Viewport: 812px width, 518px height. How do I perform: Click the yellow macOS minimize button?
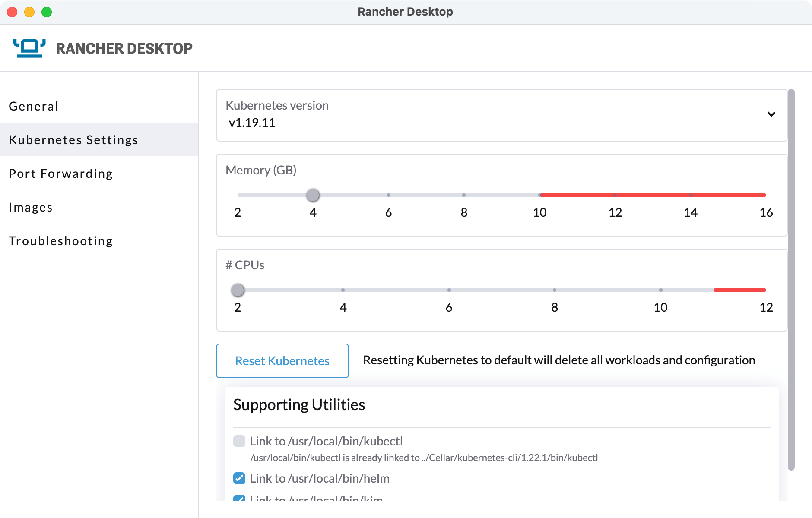click(x=29, y=12)
